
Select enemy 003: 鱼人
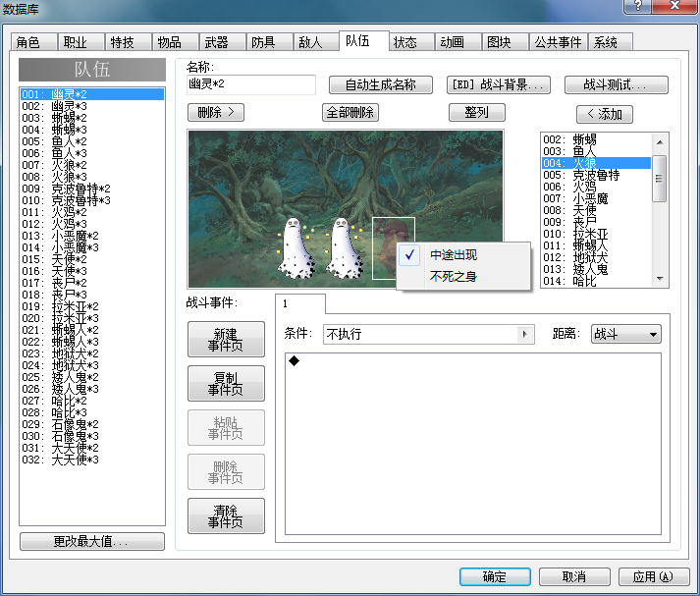point(596,151)
